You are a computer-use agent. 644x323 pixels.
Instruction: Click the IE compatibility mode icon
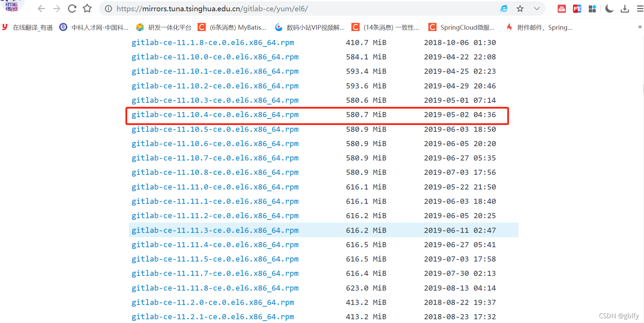pyautogui.click(x=504, y=9)
